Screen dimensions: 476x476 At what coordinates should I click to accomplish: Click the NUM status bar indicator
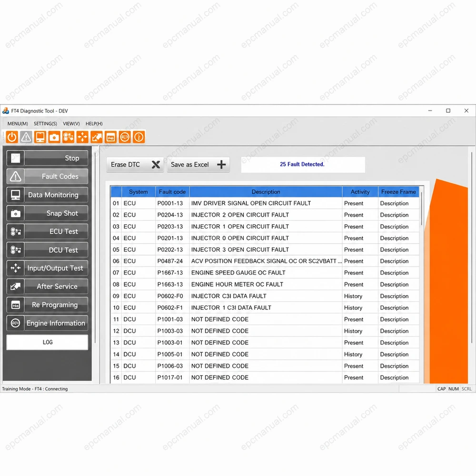point(453,389)
